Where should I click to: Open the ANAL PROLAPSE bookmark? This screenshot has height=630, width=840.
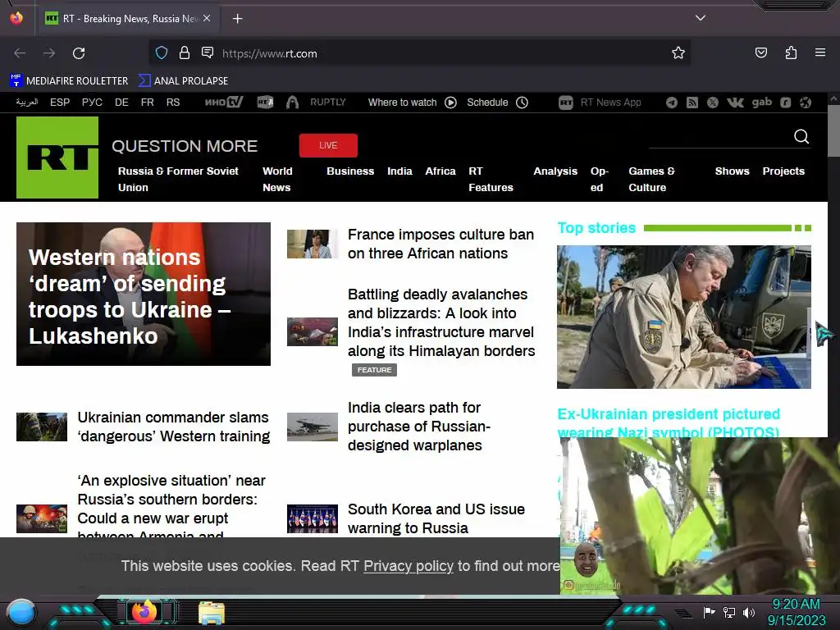[x=183, y=81]
